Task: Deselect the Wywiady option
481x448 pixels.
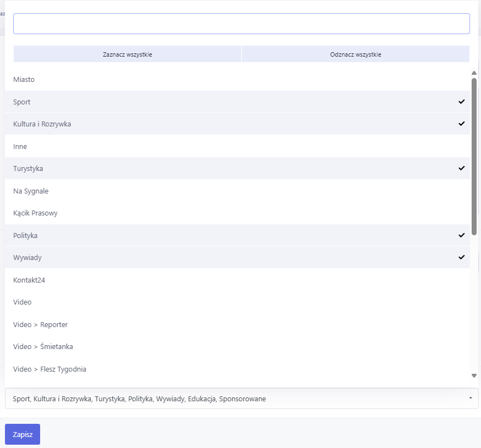Action: coord(237,257)
